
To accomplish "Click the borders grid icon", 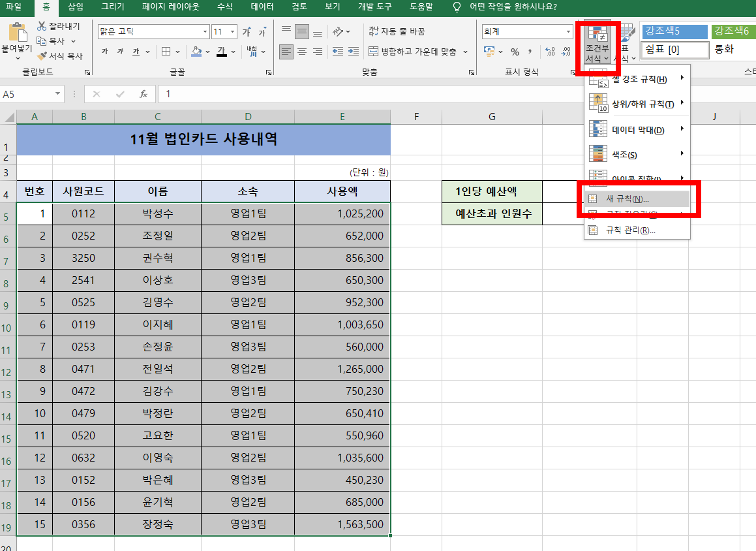I will click(x=166, y=51).
